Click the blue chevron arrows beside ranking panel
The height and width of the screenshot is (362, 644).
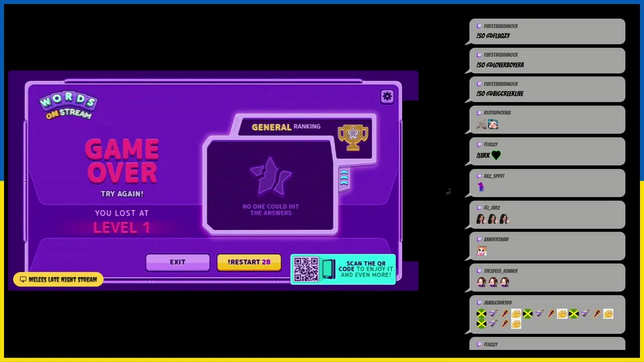[344, 177]
